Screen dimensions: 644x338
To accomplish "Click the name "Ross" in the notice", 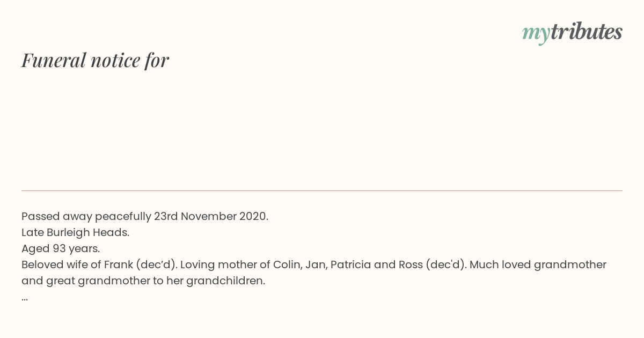I will click(410, 264).
